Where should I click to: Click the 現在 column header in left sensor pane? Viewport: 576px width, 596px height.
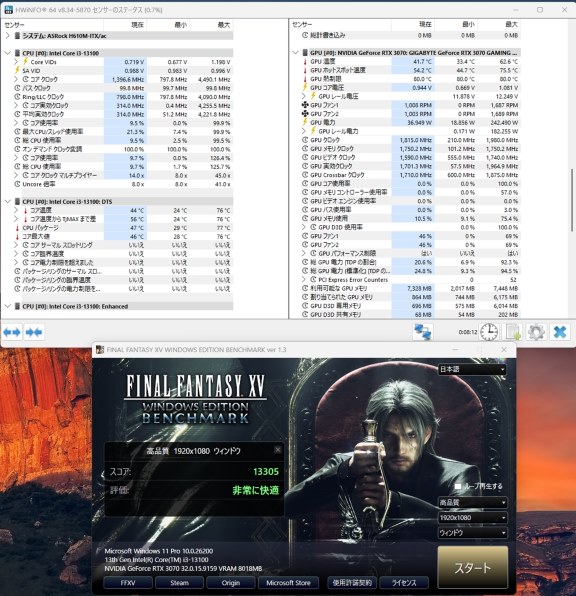click(137, 25)
